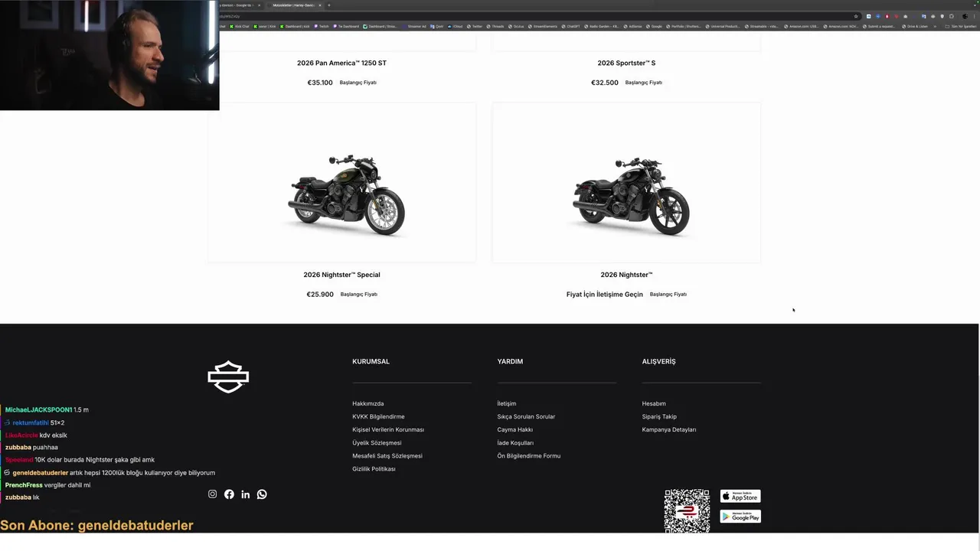Click the Harley-Davidson bar and shield logo
The image size is (980, 551).
(x=228, y=377)
